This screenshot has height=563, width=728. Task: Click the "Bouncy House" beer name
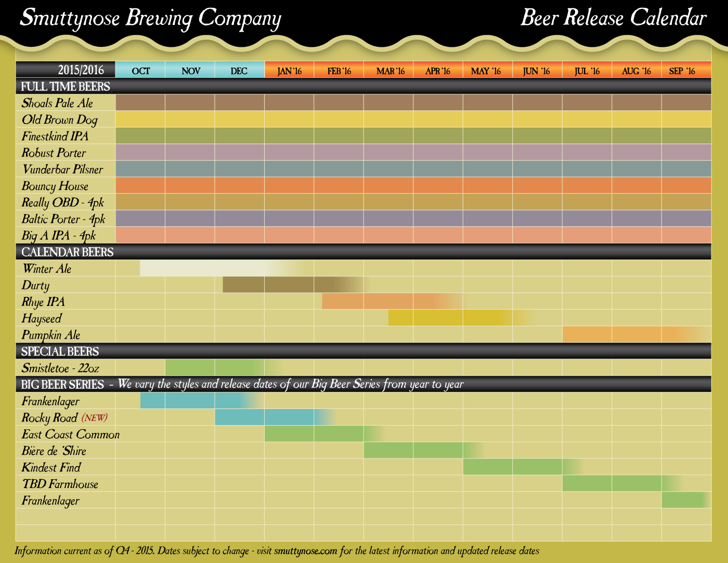pos(55,186)
